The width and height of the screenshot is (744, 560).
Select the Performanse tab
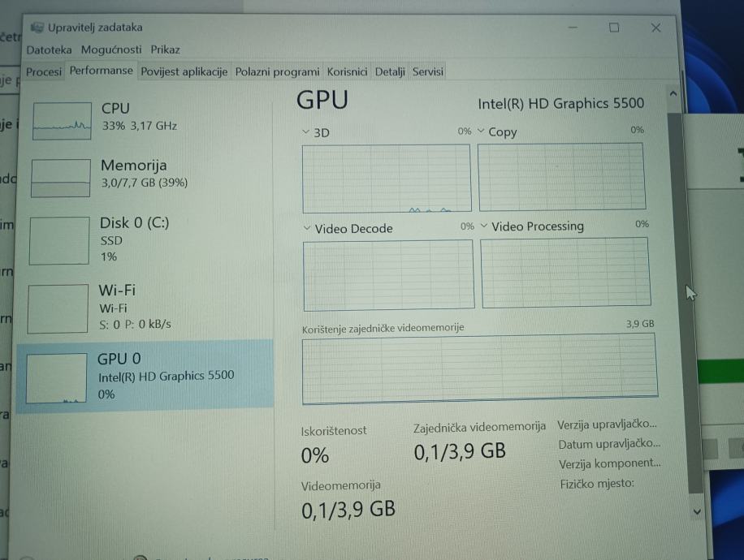(x=101, y=71)
